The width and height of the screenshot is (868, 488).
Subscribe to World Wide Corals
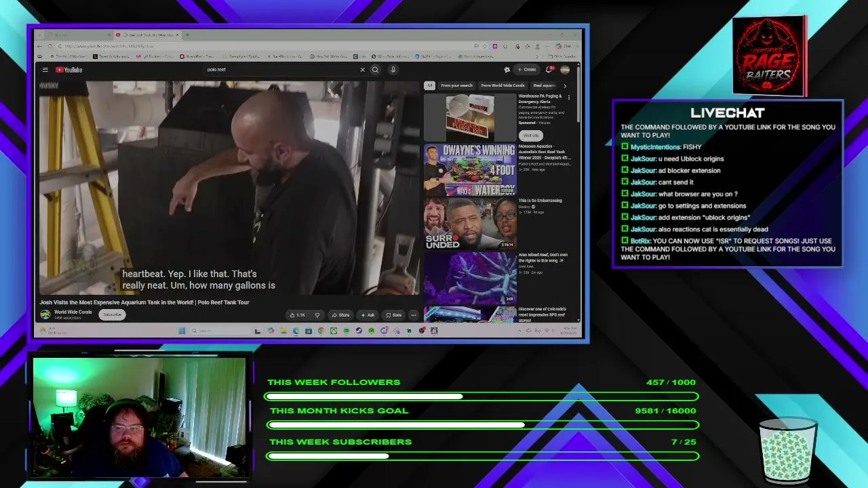click(112, 314)
